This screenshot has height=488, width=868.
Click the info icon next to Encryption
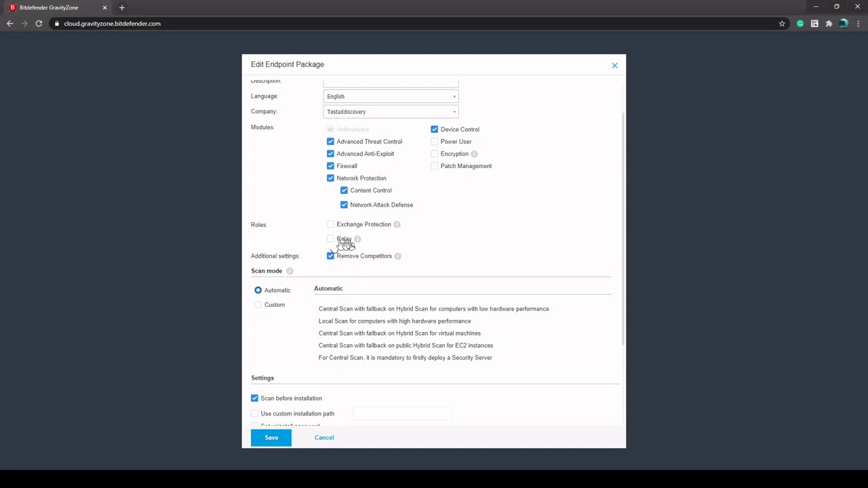click(474, 154)
